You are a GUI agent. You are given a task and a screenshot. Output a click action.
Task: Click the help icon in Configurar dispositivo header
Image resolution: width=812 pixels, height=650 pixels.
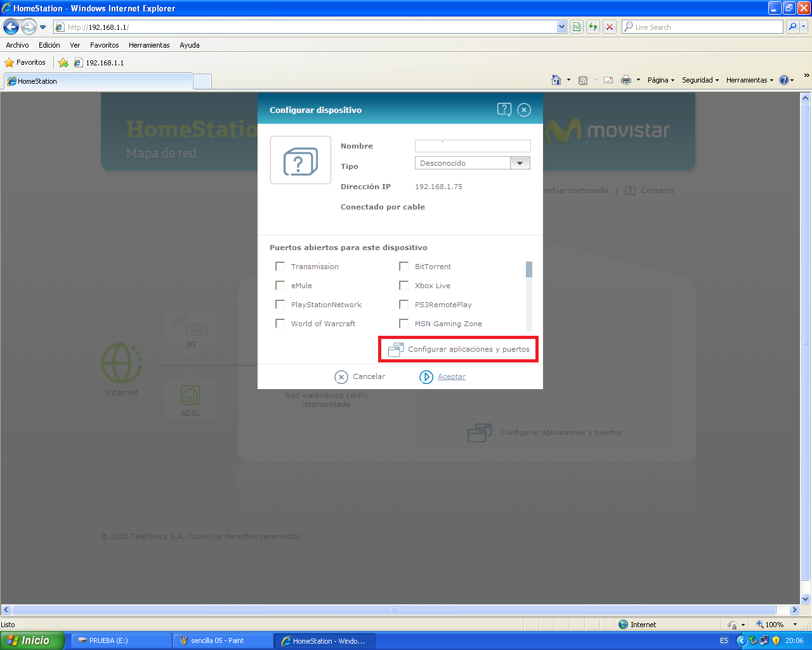[x=504, y=110]
